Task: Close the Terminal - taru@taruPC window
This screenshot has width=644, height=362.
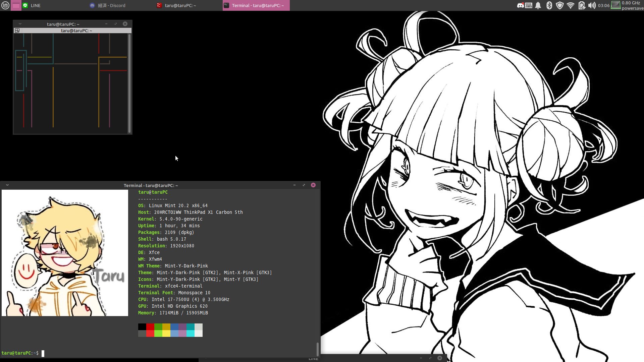Action: point(313,185)
